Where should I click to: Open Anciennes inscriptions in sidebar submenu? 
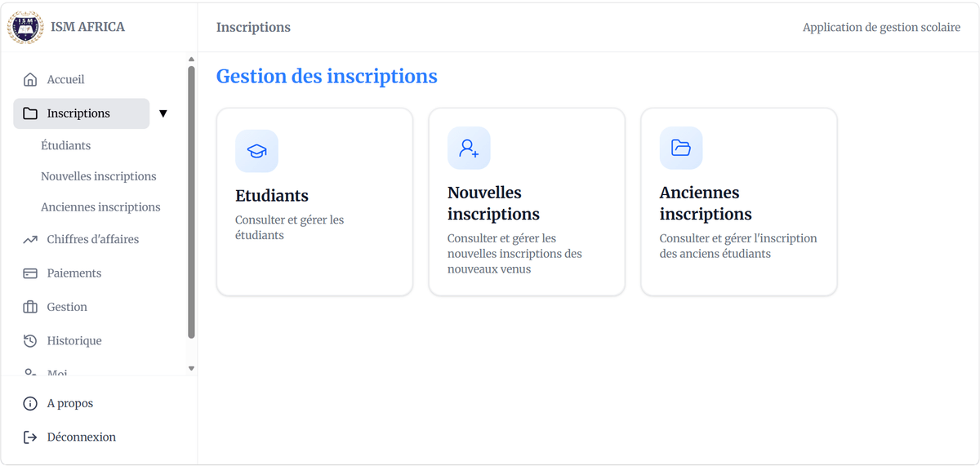tap(101, 207)
